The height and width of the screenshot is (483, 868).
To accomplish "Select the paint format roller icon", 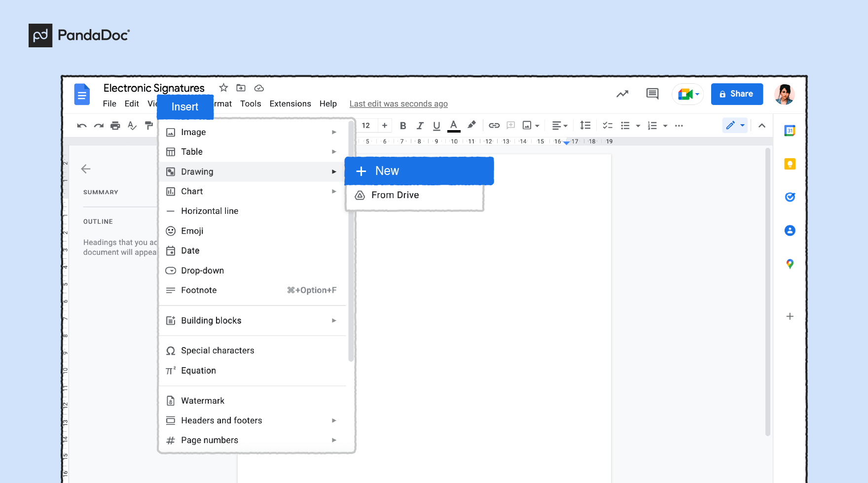I will 148,126.
